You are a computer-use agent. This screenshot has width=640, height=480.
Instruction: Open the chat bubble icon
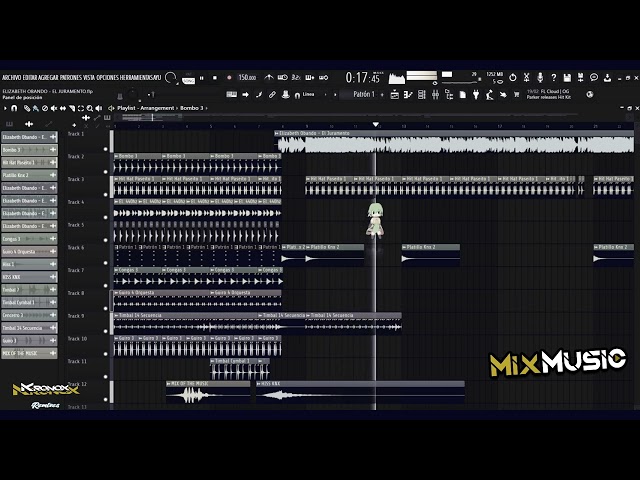pos(594,77)
